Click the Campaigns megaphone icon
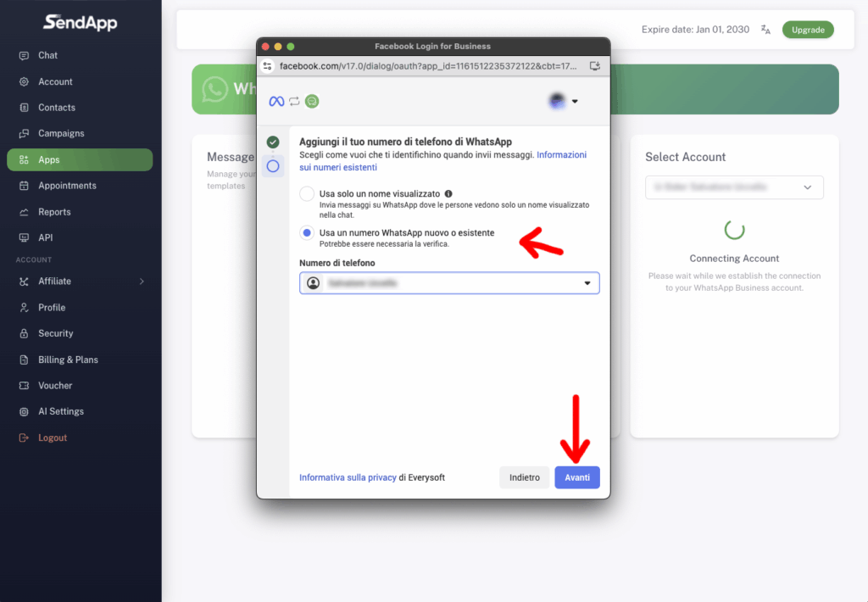868x602 pixels. tap(24, 134)
